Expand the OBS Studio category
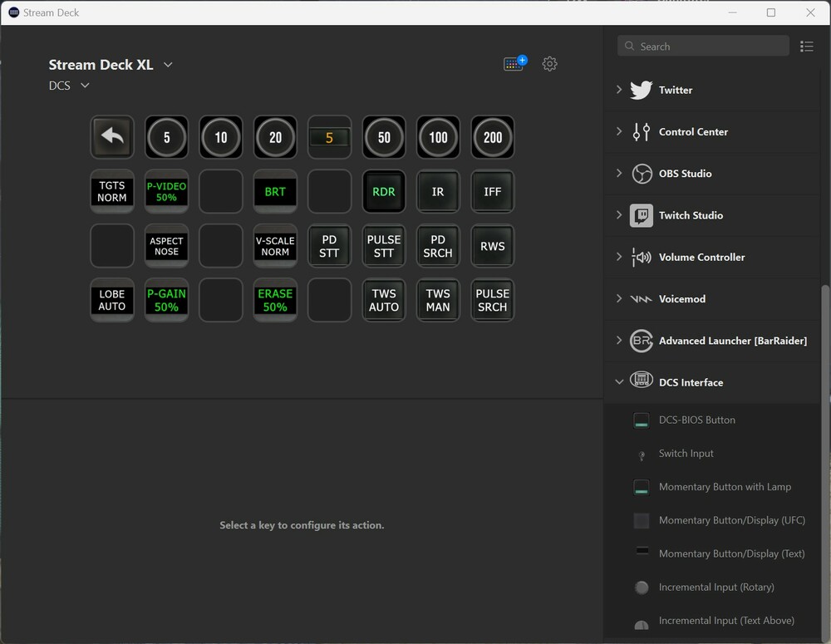Screen dimensions: 831x644 point(713,174)
